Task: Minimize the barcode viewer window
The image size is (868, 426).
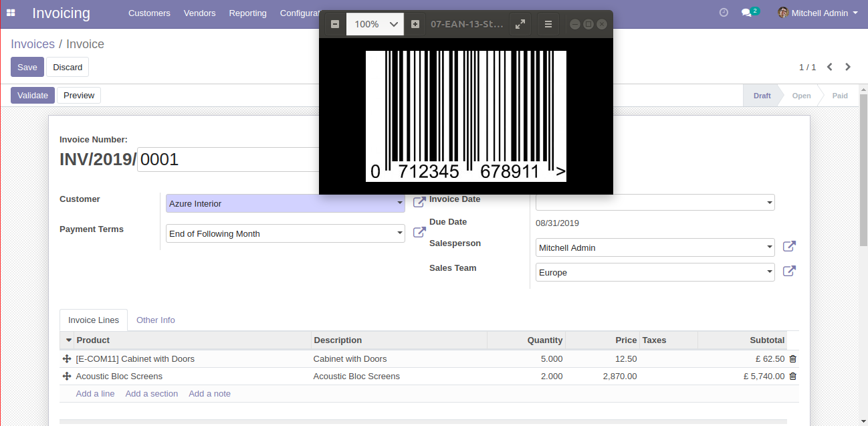Action: pos(575,24)
